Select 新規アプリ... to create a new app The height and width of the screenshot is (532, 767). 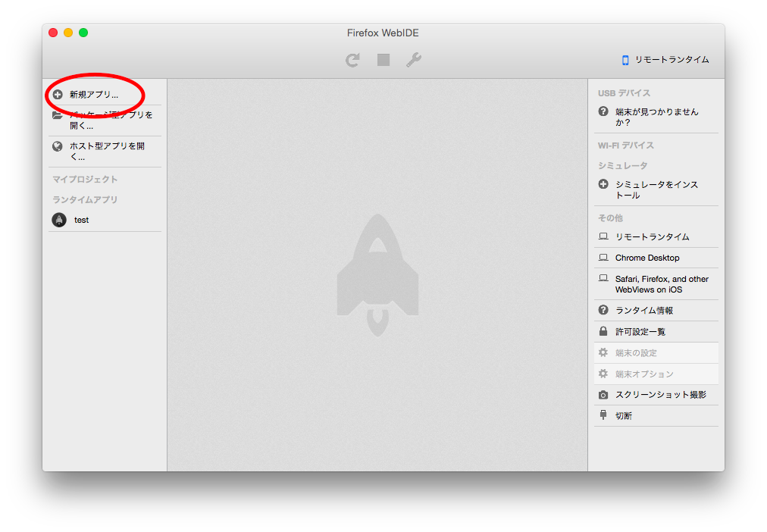[105, 95]
